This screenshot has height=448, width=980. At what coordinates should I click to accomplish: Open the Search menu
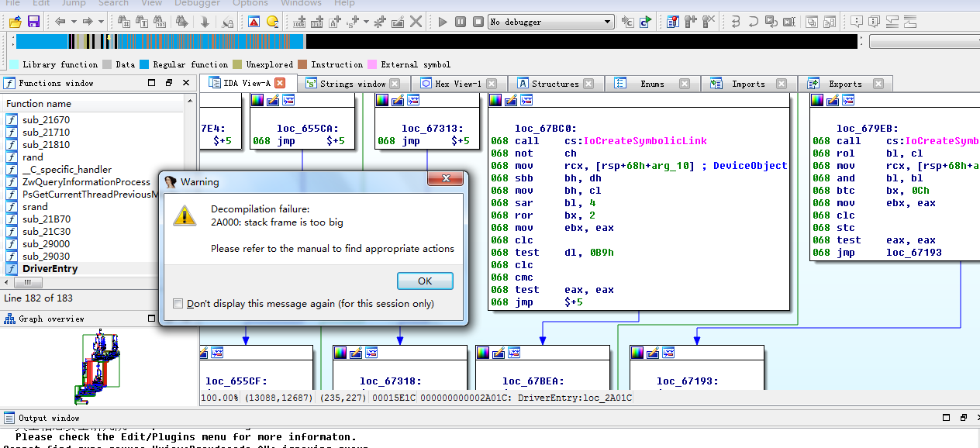113,3
